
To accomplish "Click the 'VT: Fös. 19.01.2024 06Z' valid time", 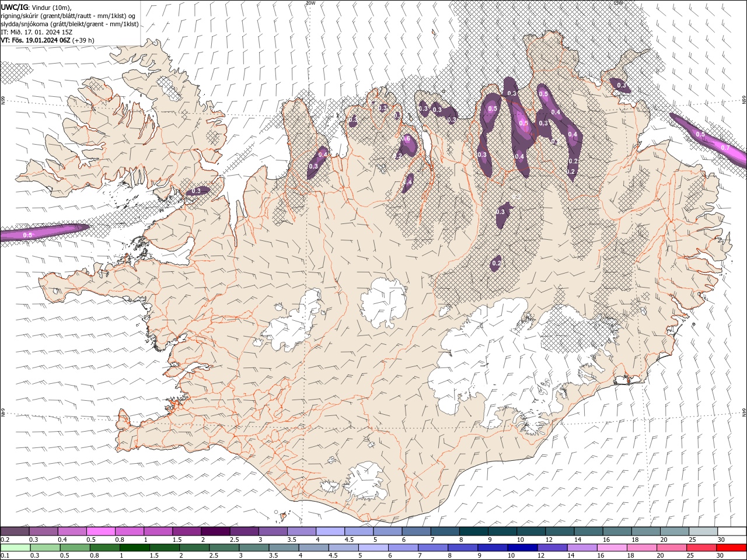I will [x=36, y=40].
